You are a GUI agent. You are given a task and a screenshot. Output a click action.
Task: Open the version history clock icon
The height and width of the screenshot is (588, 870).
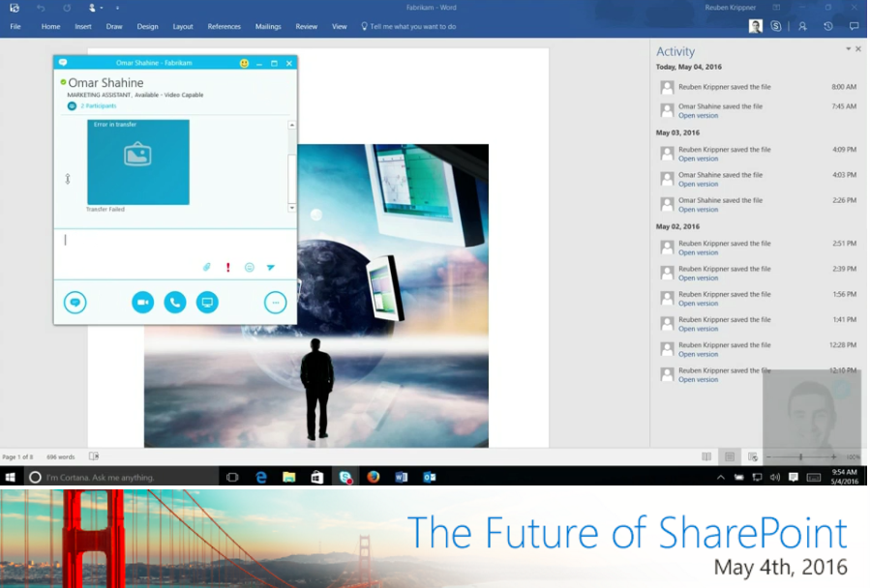tap(827, 26)
